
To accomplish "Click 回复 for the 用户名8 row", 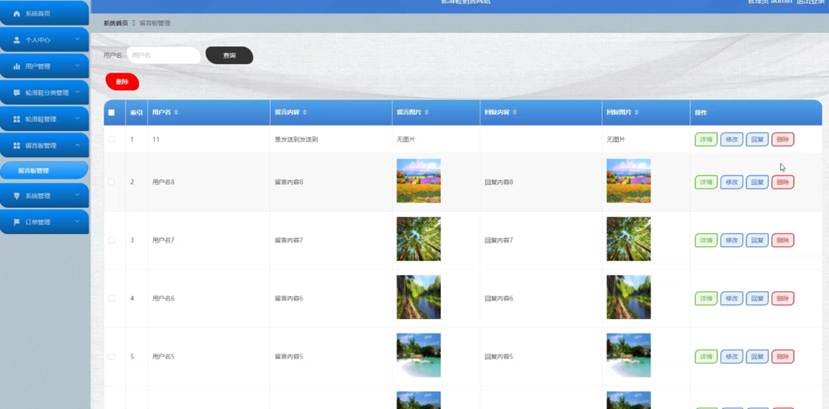I will pyautogui.click(x=757, y=182).
